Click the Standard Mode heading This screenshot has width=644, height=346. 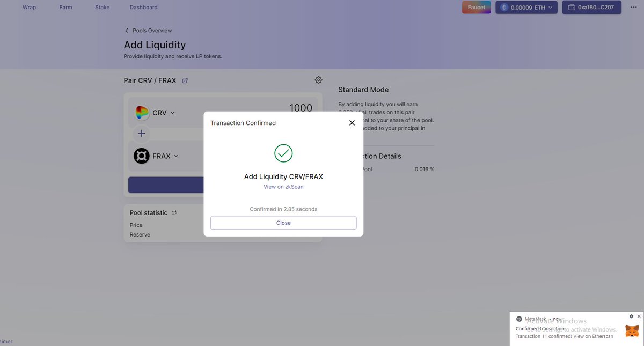(363, 90)
